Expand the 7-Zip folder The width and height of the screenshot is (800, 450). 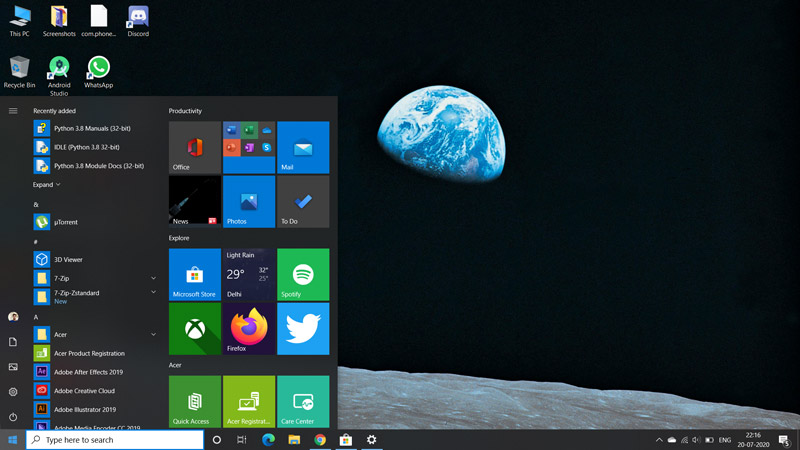point(153,278)
